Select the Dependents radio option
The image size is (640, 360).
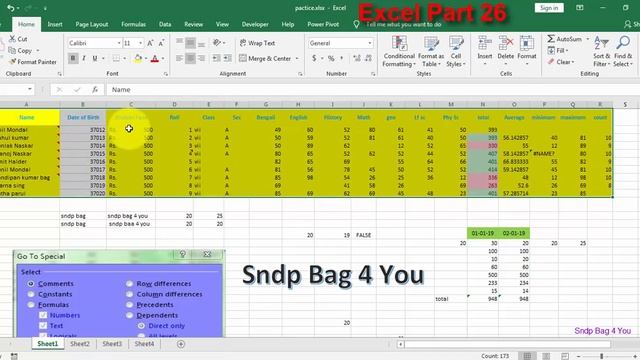[129, 315]
